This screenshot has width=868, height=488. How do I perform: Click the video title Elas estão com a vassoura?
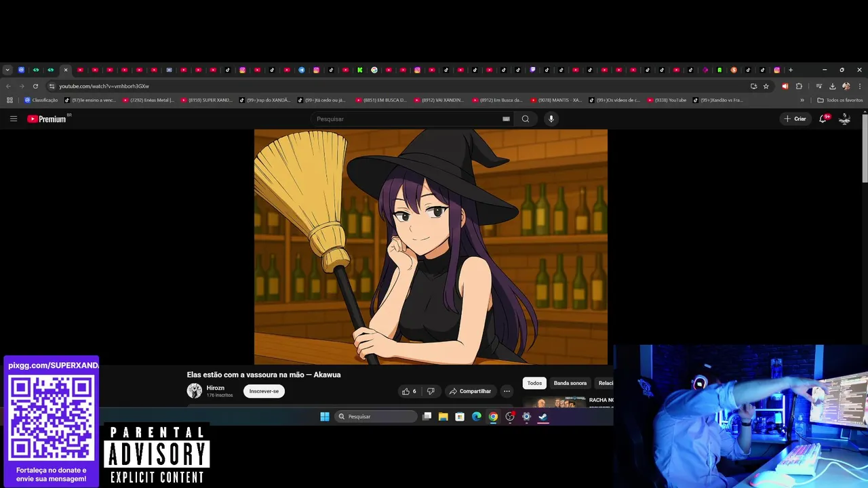[264, 375]
